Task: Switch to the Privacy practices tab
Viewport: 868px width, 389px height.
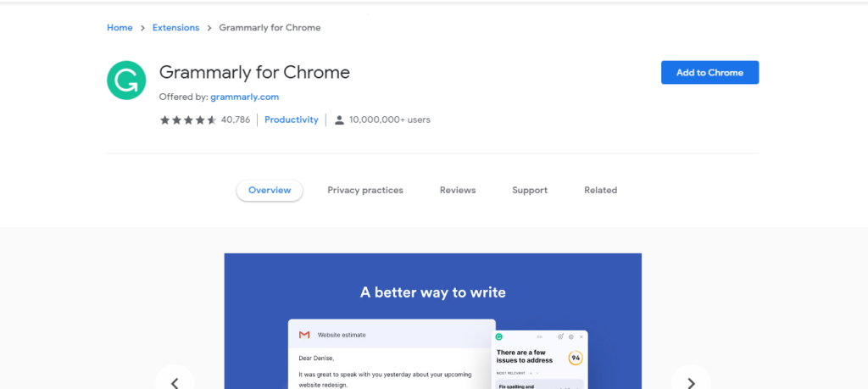Action: click(365, 191)
